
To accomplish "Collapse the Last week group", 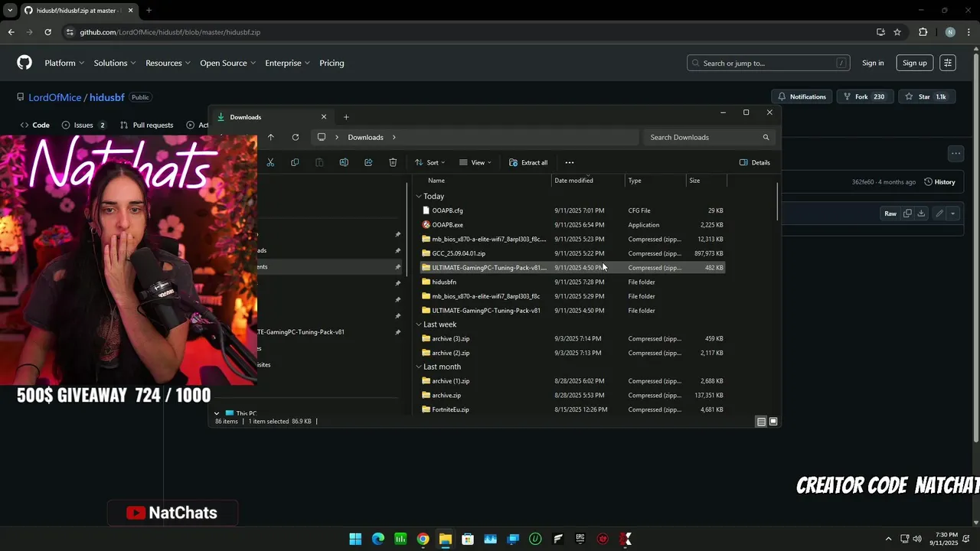I will click(x=419, y=324).
